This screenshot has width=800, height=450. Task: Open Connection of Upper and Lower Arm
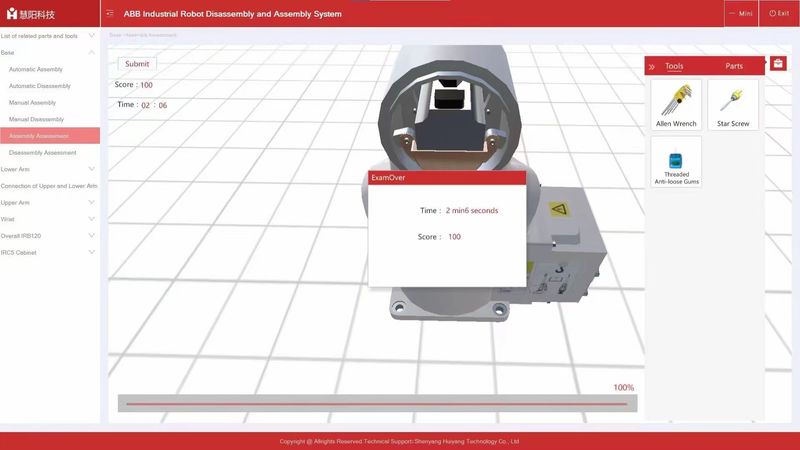click(49, 186)
